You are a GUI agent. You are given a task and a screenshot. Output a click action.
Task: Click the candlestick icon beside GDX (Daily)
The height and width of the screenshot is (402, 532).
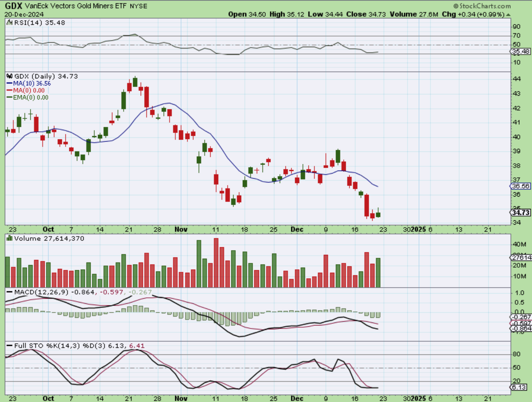[9, 76]
